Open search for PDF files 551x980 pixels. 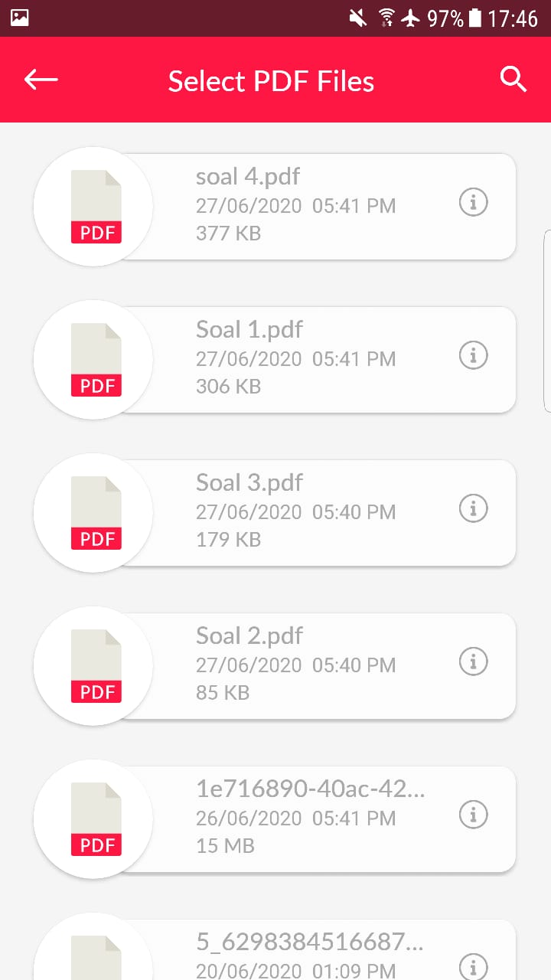pos(513,80)
